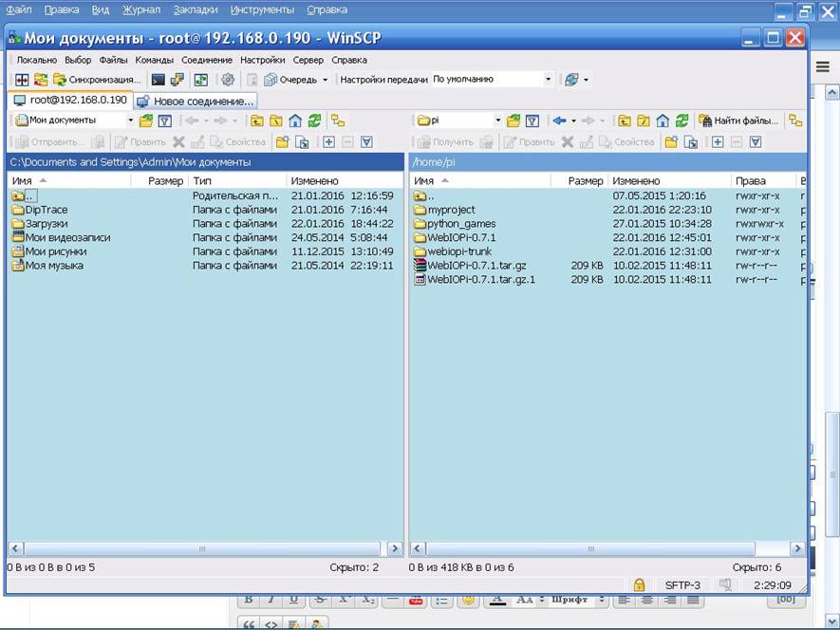
Task: Click the hamburger menu in browser window
Action: pos(823,66)
